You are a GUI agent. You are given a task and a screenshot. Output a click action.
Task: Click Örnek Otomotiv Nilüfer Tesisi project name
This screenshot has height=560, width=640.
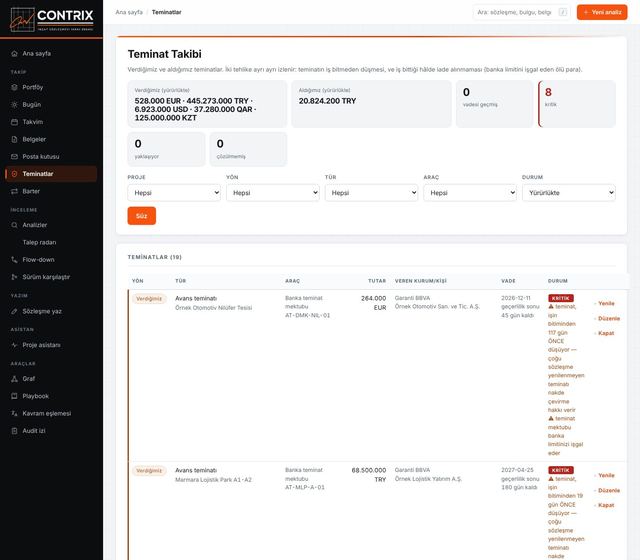point(213,308)
